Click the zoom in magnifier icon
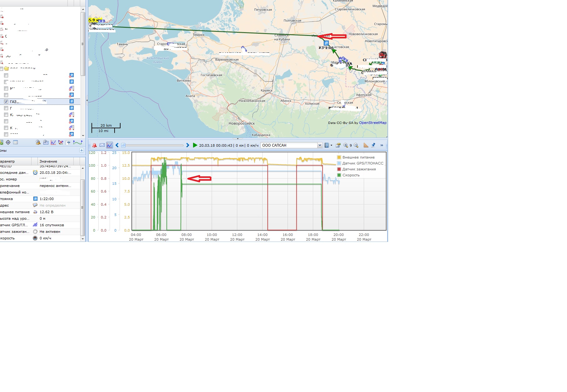Image resolution: width=567 pixels, height=392 pixels. (x=346, y=145)
